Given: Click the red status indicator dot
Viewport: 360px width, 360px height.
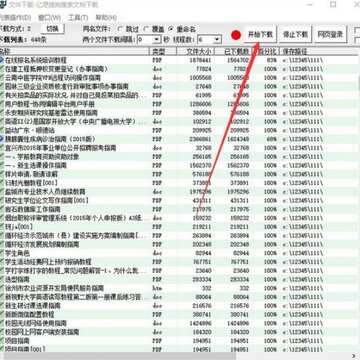Looking at the screenshot, I should click(236, 35).
